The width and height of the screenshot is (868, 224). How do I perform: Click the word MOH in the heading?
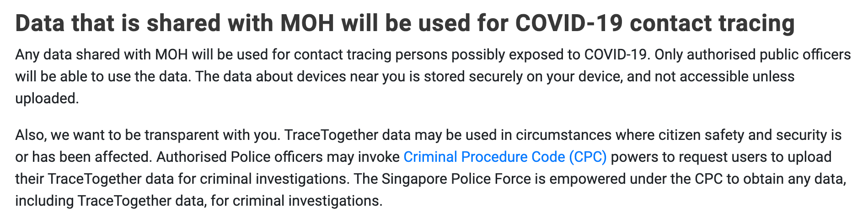click(x=307, y=23)
